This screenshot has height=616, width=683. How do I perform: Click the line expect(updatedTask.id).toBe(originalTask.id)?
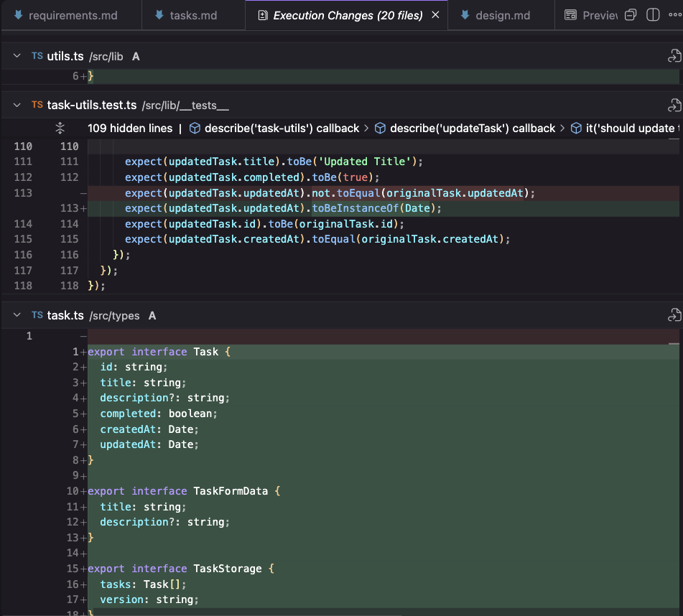point(384,224)
